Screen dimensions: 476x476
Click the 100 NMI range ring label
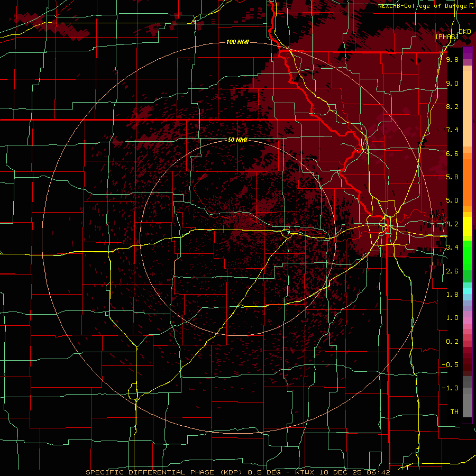pyautogui.click(x=237, y=42)
